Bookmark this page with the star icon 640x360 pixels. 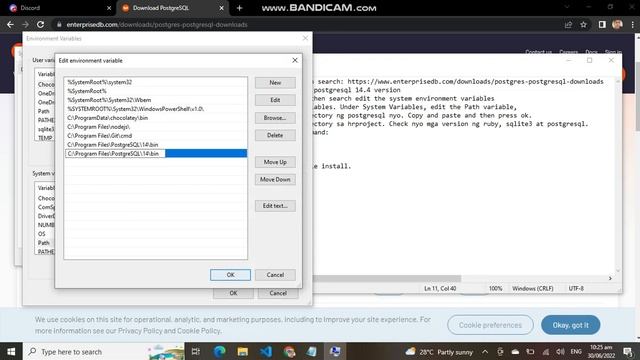(584, 24)
